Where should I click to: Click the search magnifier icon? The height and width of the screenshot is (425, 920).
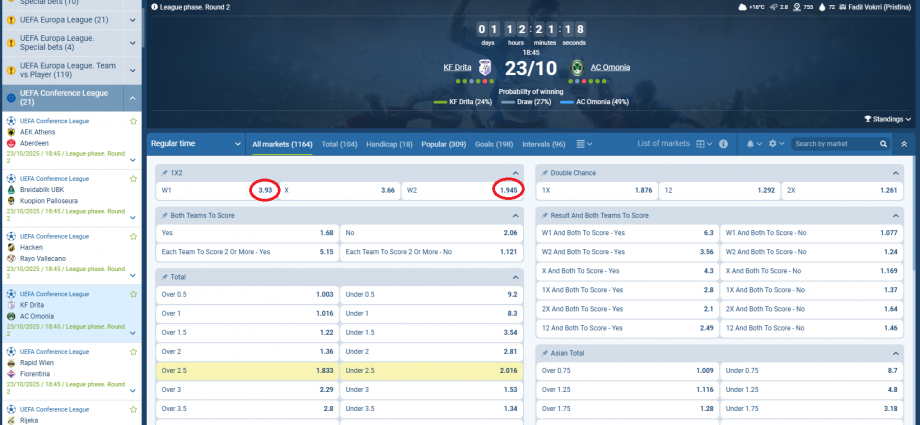[884, 144]
